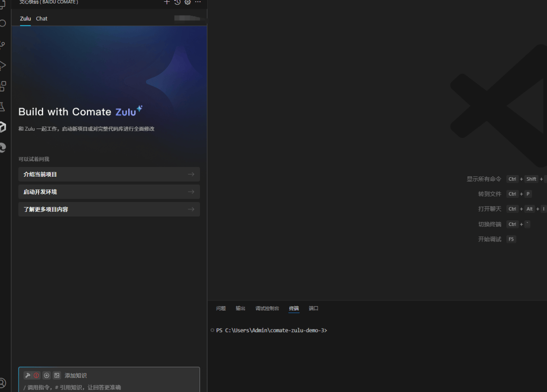Click the 了解更多项目内容 suggestion

tap(109, 209)
